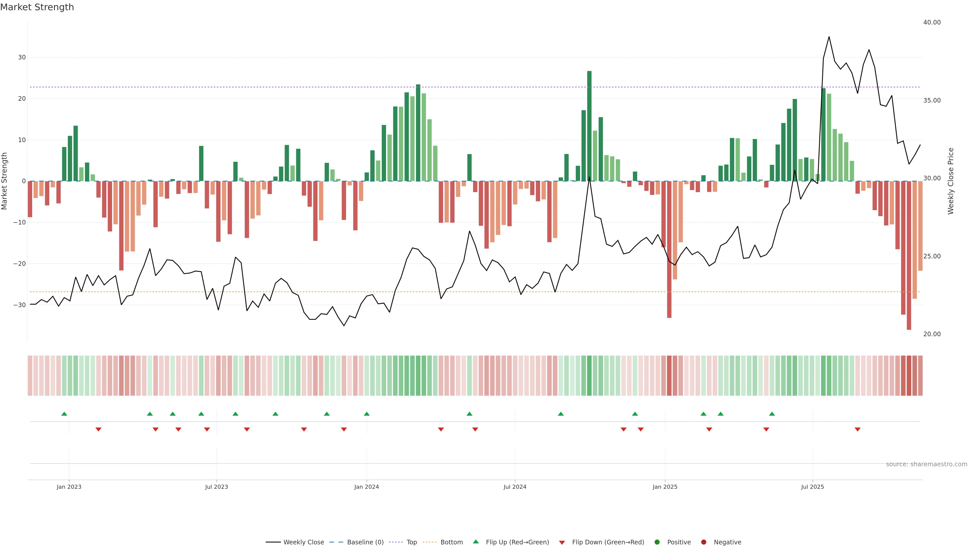The image size is (980, 551).
Task: Click red Flip Down triangle legend icon
Action: (562, 543)
